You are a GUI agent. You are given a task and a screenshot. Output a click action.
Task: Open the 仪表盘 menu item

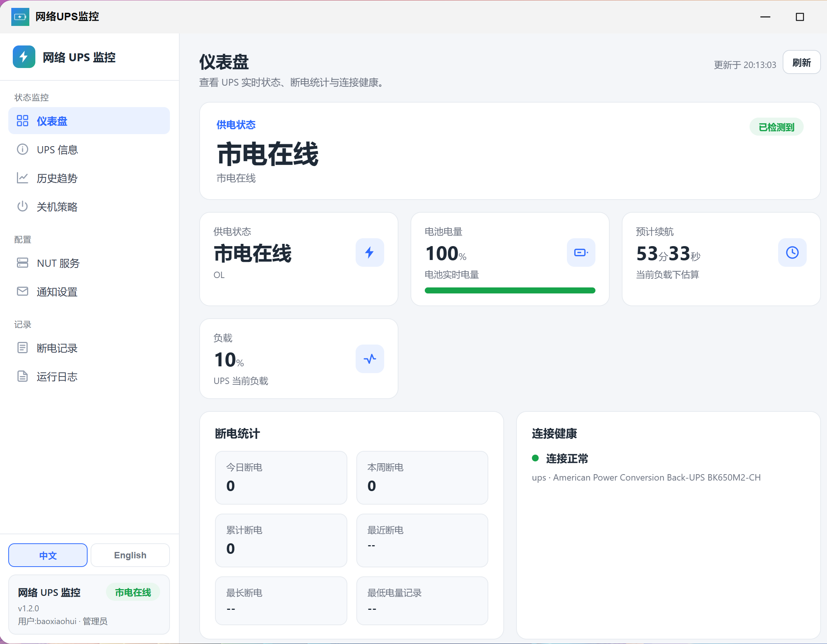[89, 121]
